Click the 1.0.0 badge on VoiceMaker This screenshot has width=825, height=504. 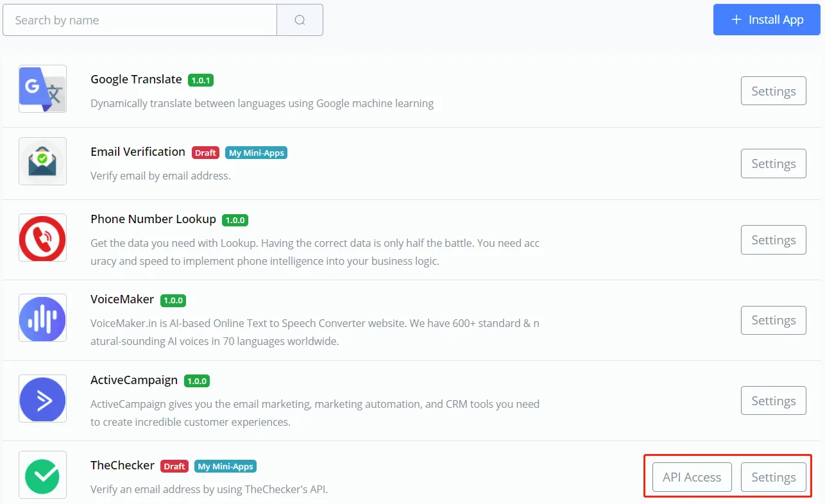tap(173, 300)
